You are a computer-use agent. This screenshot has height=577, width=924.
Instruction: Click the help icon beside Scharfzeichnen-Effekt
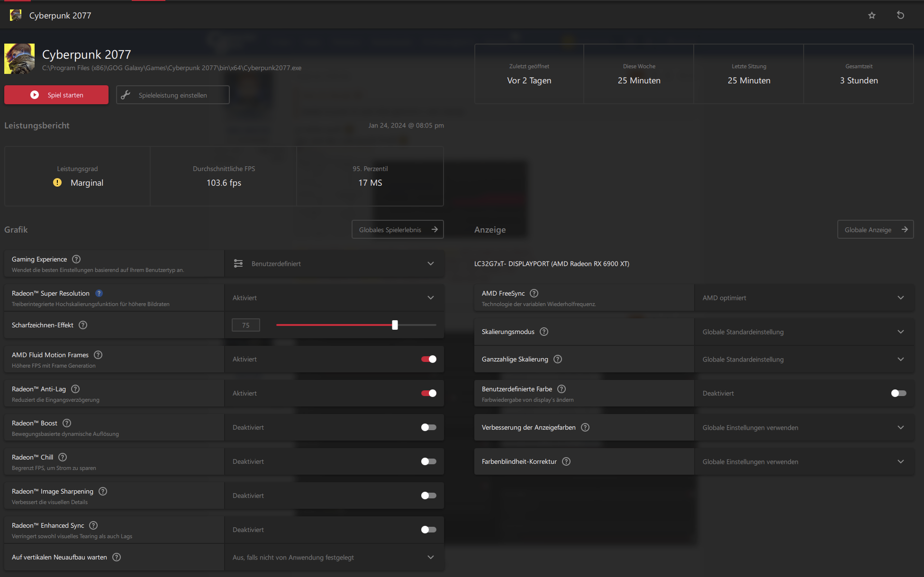(x=83, y=325)
